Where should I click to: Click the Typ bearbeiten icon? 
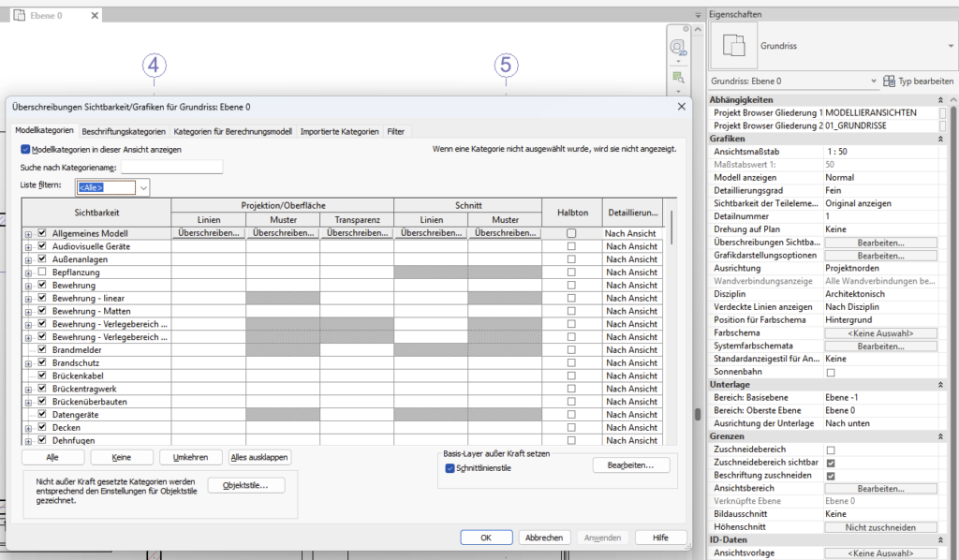[x=890, y=81]
